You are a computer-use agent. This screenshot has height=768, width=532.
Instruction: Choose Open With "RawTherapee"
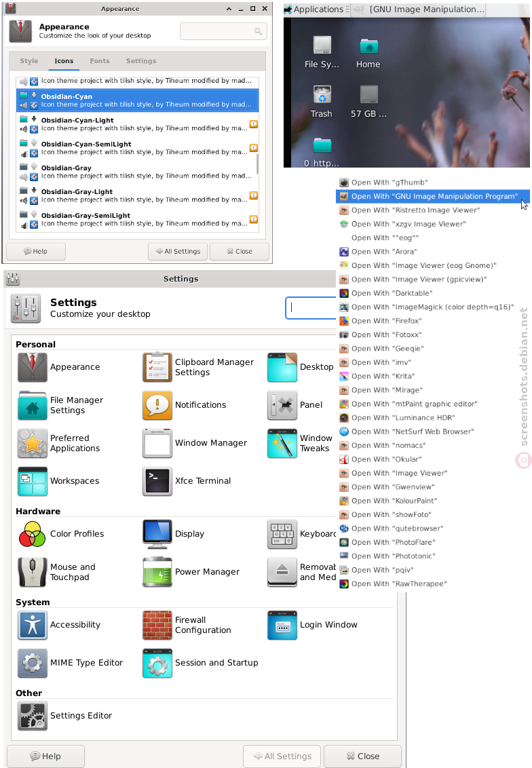[x=432, y=584]
